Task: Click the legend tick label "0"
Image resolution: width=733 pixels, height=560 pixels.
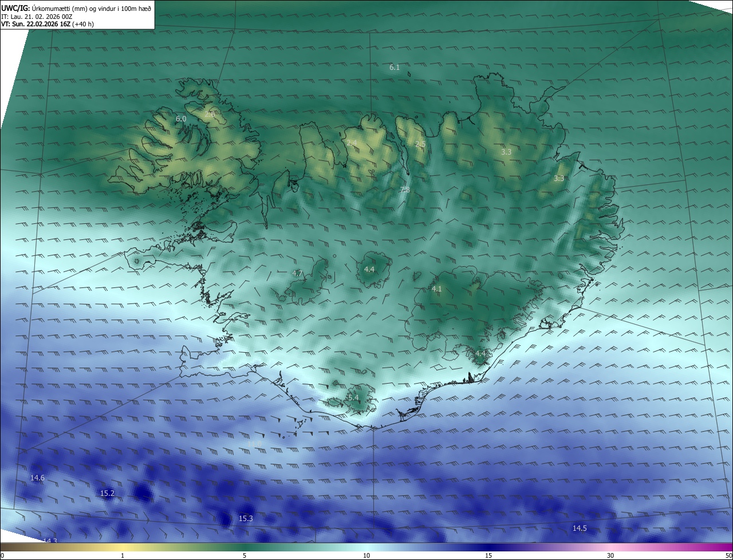Action: (2, 556)
